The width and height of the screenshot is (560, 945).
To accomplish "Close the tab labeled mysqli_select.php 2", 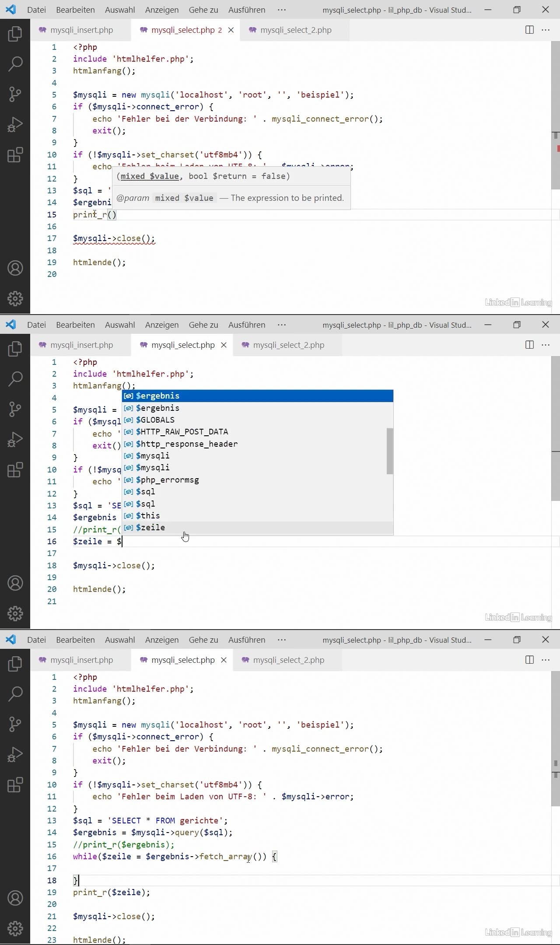I will (231, 30).
